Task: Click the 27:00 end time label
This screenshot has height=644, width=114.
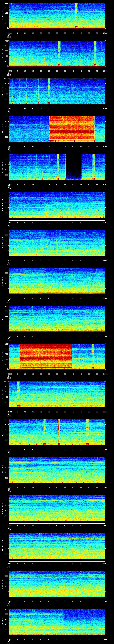Action: point(105,487)
